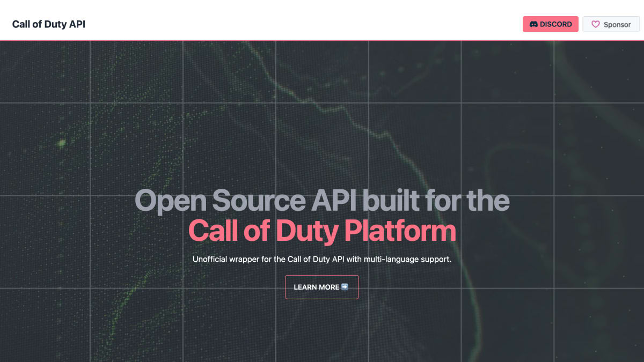Click the Sponsor button
Image resolution: width=644 pixels, height=362 pixels.
pos(611,24)
